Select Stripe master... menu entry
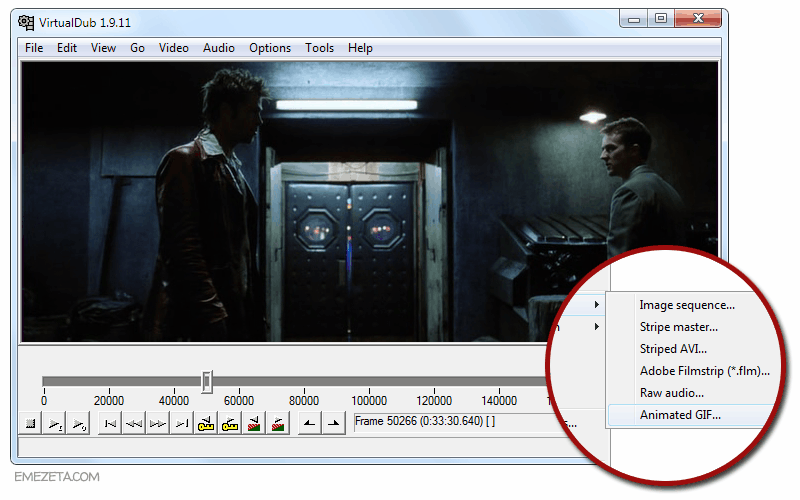 click(x=679, y=327)
